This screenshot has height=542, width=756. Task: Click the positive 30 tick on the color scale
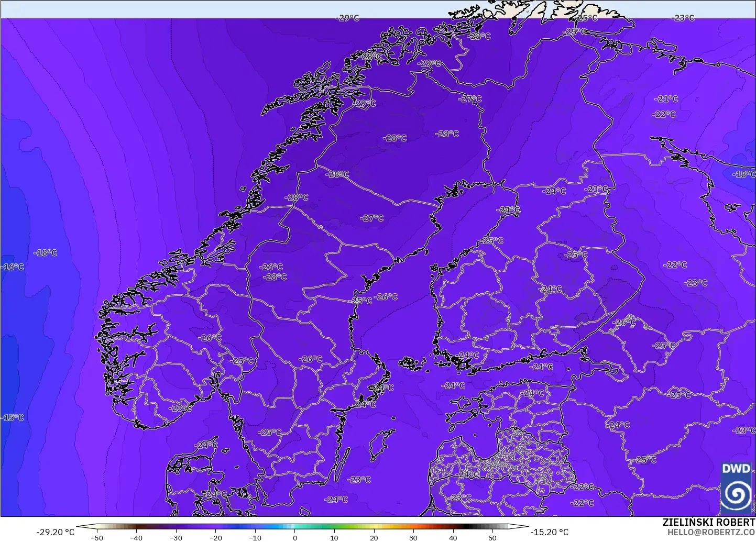coord(413,537)
